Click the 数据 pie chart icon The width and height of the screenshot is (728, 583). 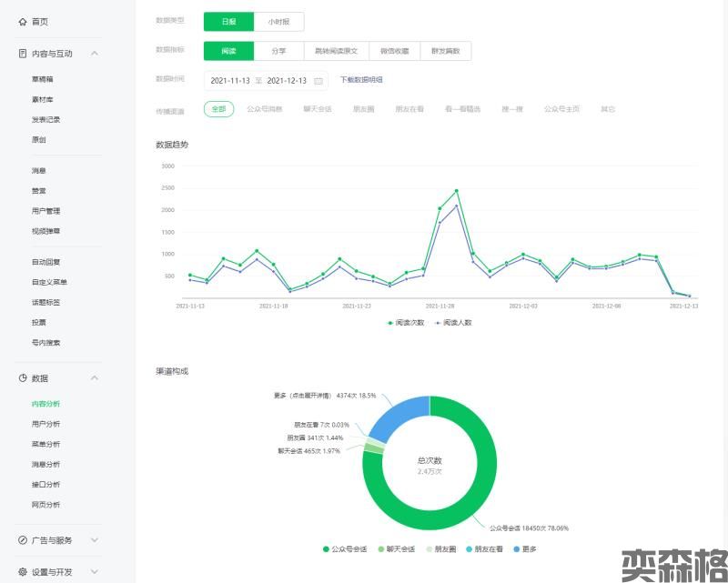click(23, 378)
